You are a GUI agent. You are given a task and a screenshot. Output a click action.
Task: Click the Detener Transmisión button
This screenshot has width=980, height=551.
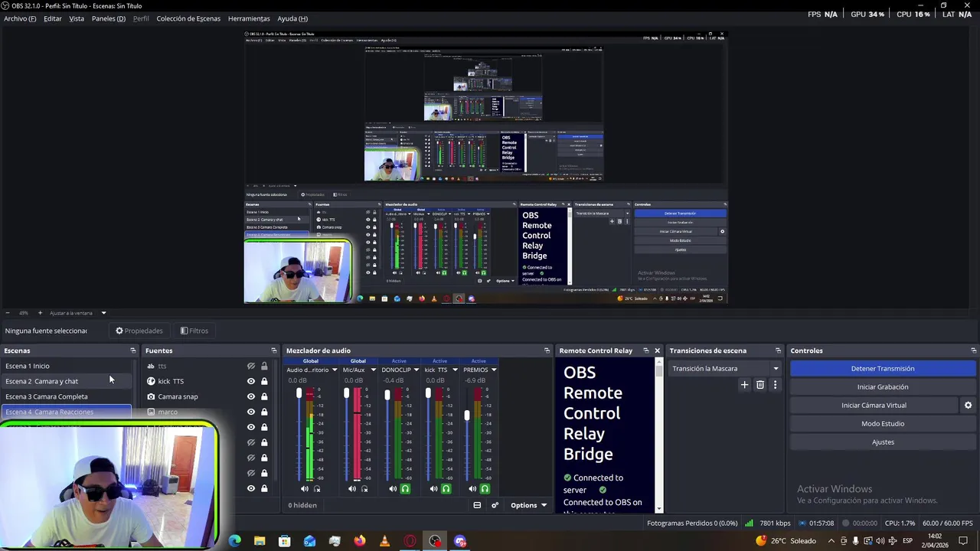pyautogui.click(x=883, y=369)
